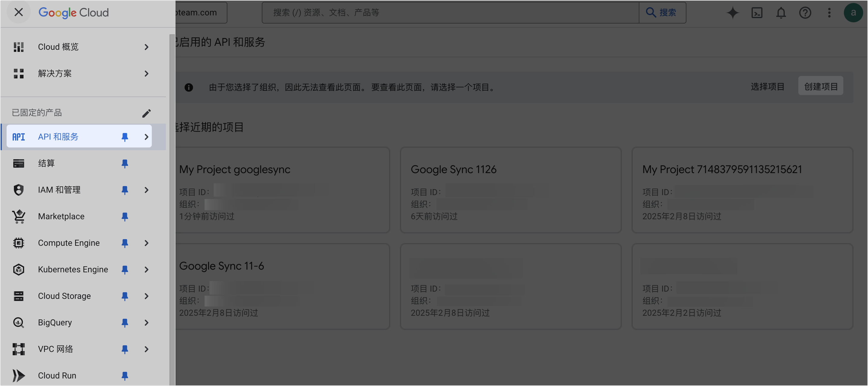
Task: Unpin BigQuery from pinned products
Action: [125, 323]
